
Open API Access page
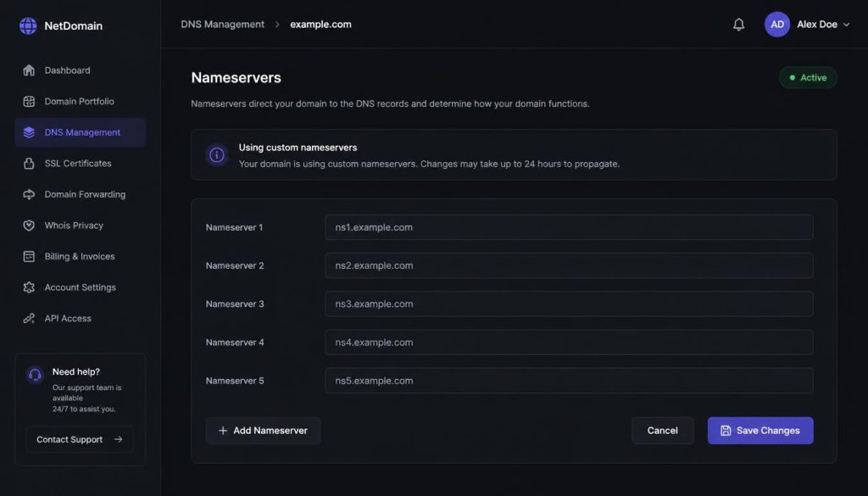pos(81,318)
